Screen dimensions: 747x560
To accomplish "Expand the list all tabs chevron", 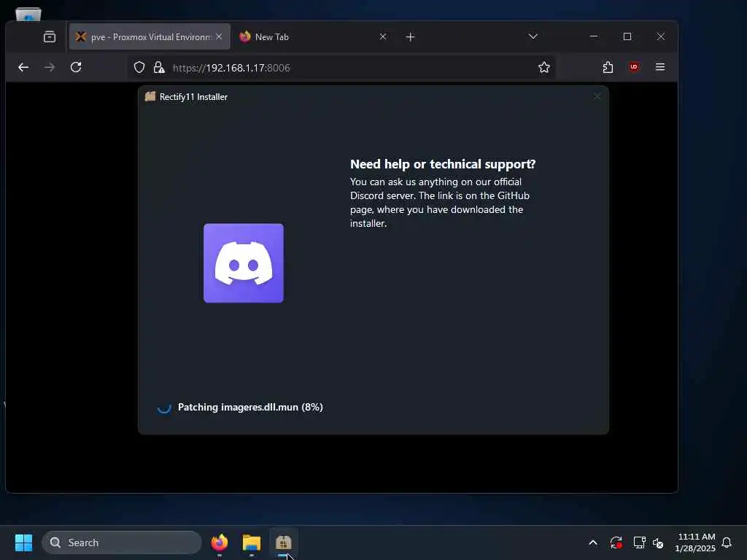I will pos(533,36).
